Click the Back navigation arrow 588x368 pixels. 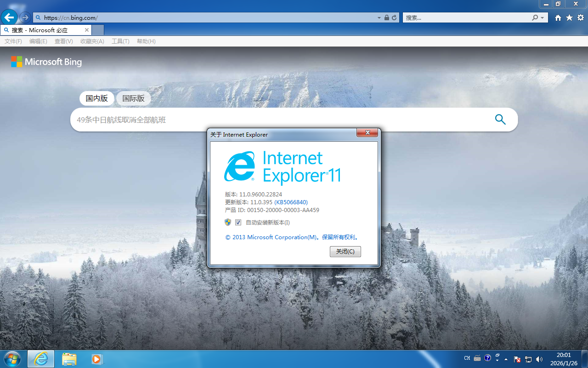click(9, 17)
